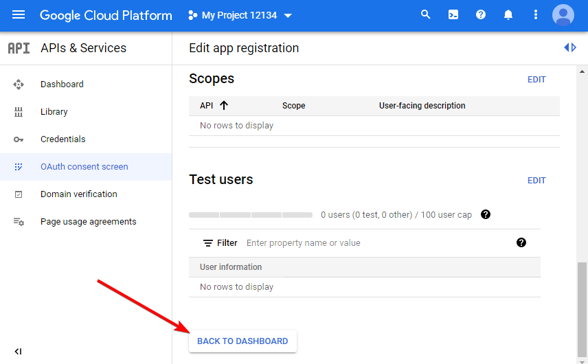The height and width of the screenshot is (364, 588).
Task: Open Library from the sidebar
Action: pos(54,112)
